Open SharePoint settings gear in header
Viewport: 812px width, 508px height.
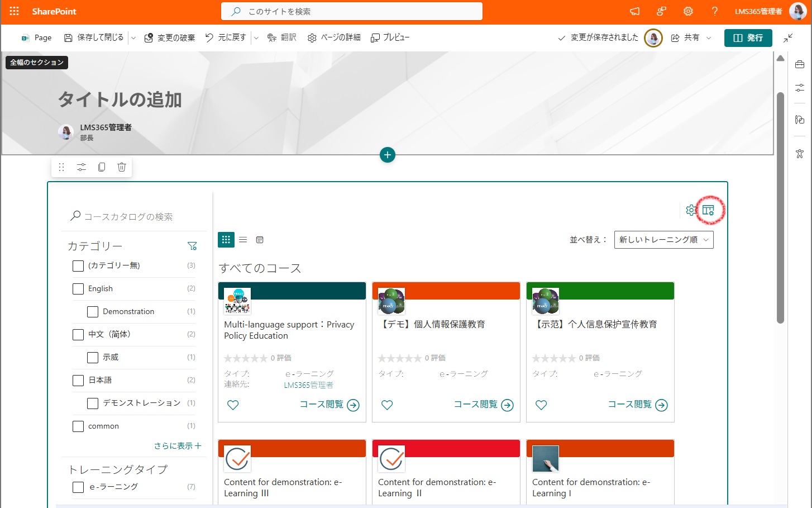pos(688,11)
